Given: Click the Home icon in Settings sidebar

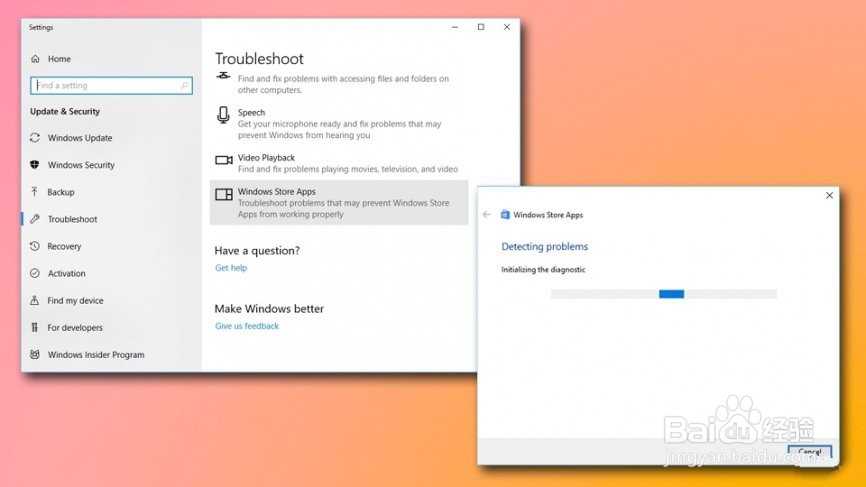Looking at the screenshot, I should [x=35, y=59].
